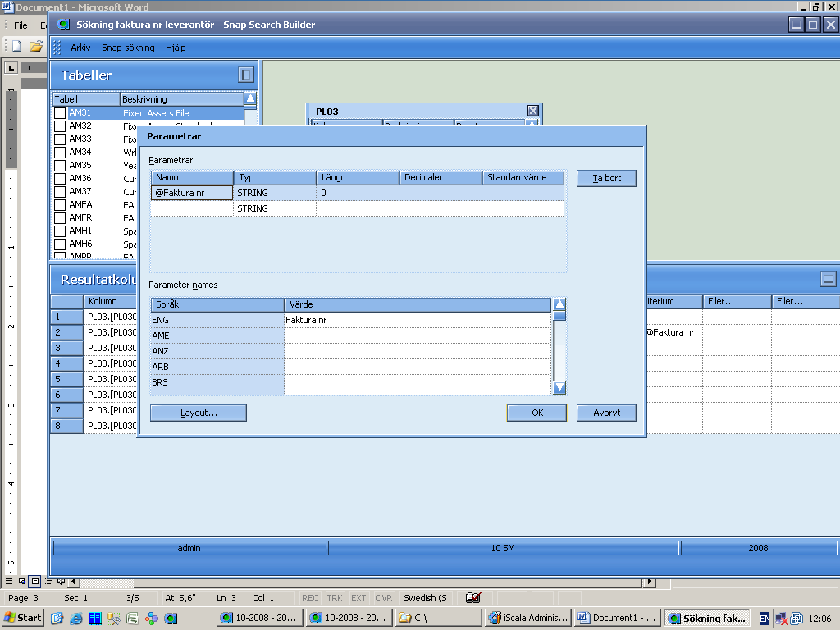This screenshot has height=630, width=840.
Task: Select result row number 1 header
Action: [67, 317]
